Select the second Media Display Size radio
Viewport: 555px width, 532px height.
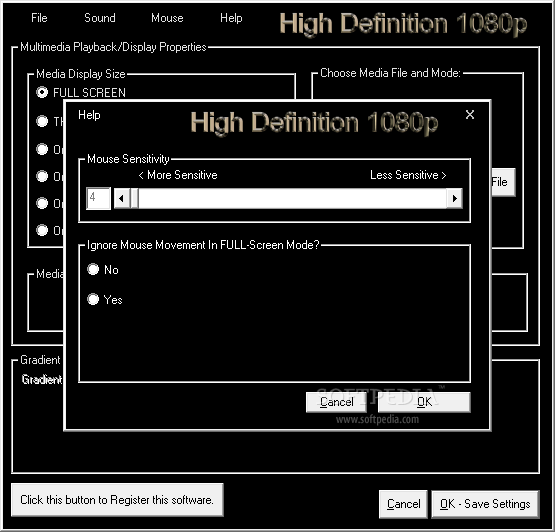[x=42, y=121]
